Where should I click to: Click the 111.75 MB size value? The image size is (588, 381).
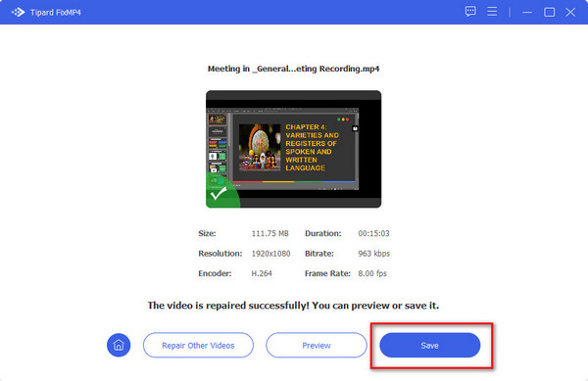click(x=270, y=233)
